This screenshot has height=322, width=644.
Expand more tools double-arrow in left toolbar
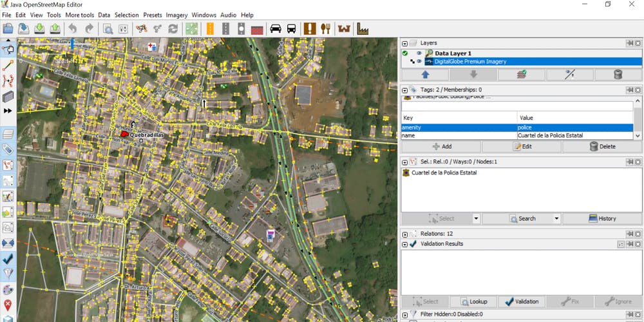(8, 111)
